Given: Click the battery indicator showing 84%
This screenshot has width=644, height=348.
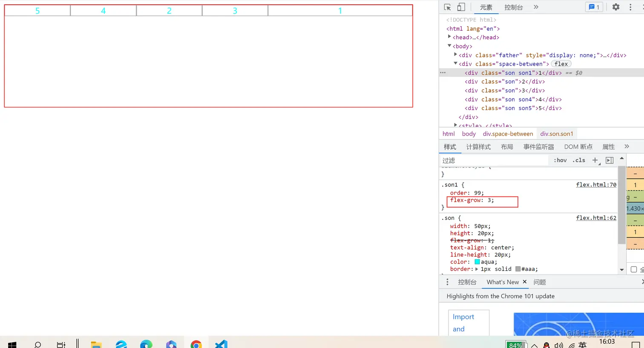Looking at the screenshot, I should click(x=515, y=345).
